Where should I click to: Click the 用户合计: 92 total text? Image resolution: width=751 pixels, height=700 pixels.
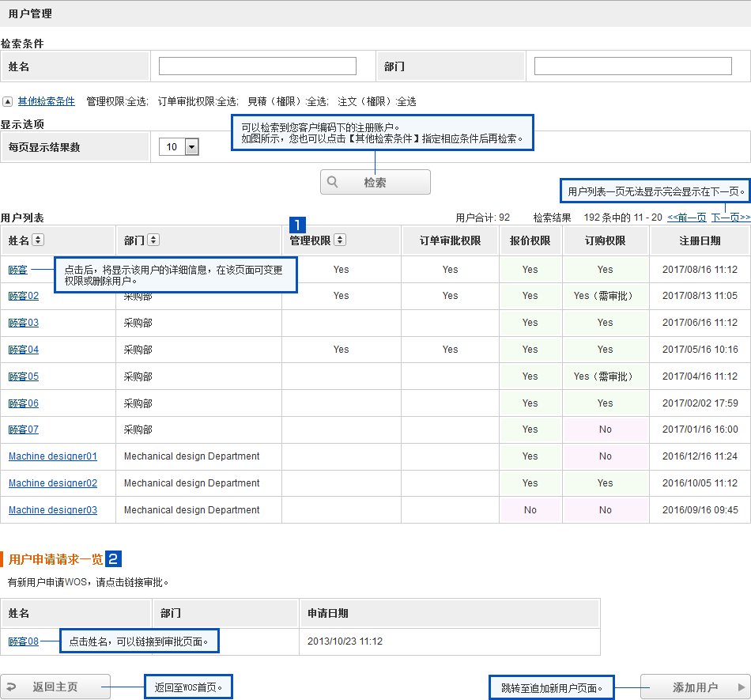click(483, 218)
